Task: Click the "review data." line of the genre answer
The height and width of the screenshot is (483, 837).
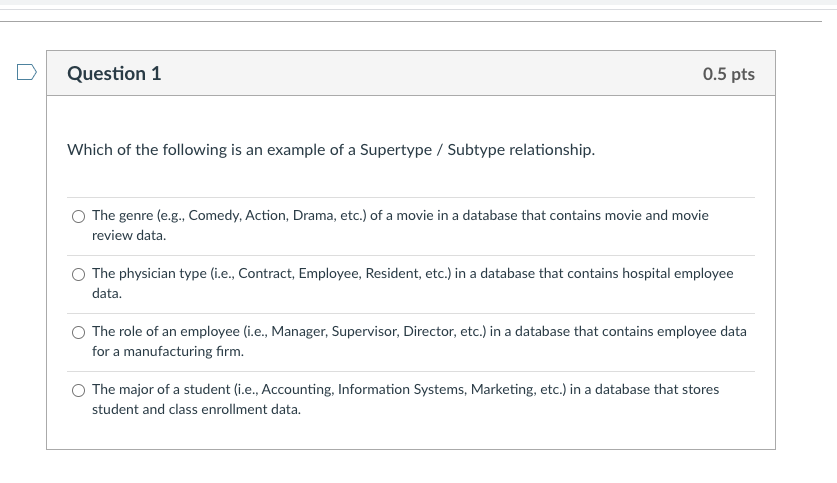Action: [129, 236]
